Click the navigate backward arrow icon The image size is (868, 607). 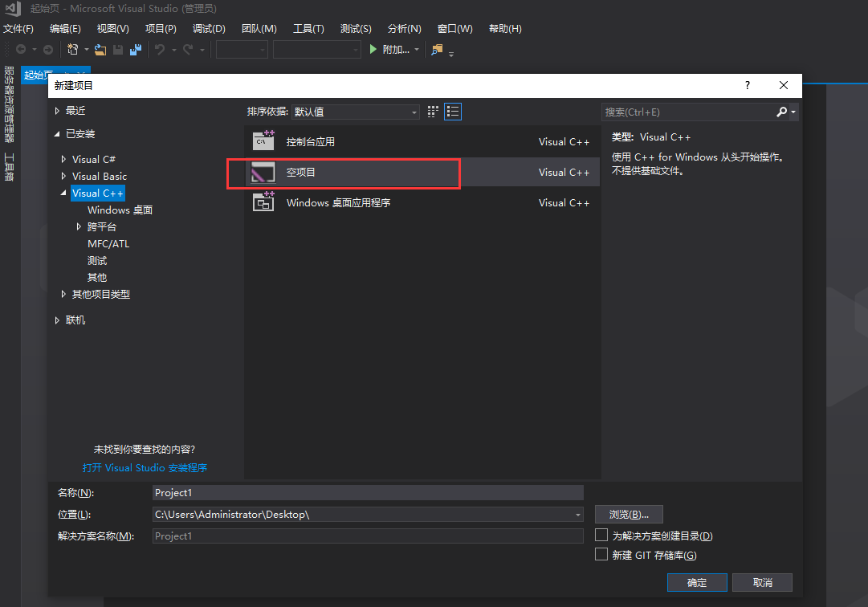(x=21, y=49)
